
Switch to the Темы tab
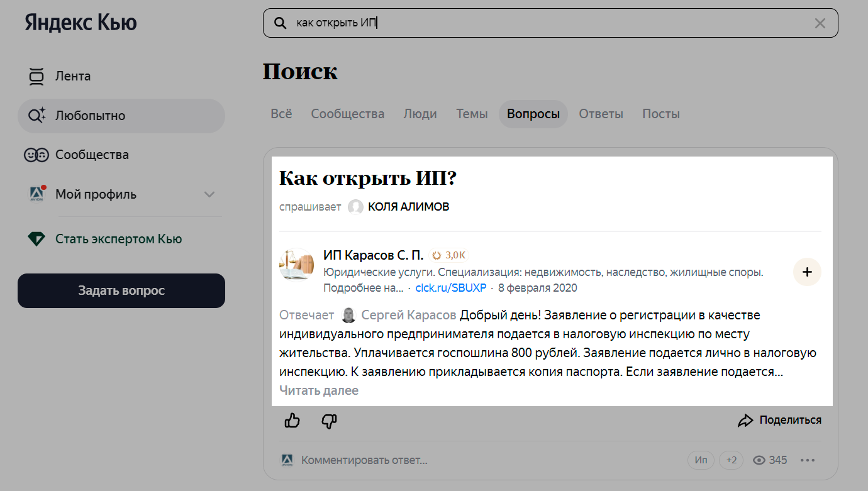click(x=472, y=114)
